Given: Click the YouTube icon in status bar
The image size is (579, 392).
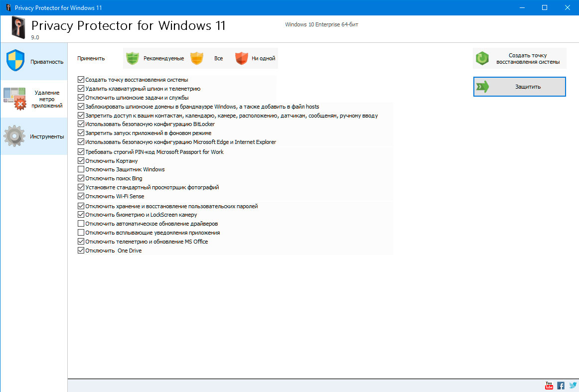Looking at the screenshot, I should tap(549, 386).
